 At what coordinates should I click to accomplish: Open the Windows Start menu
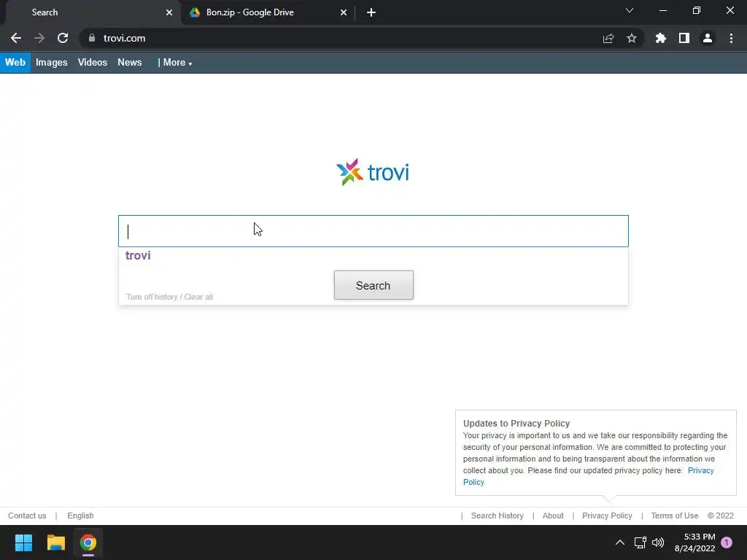(x=23, y=542)
